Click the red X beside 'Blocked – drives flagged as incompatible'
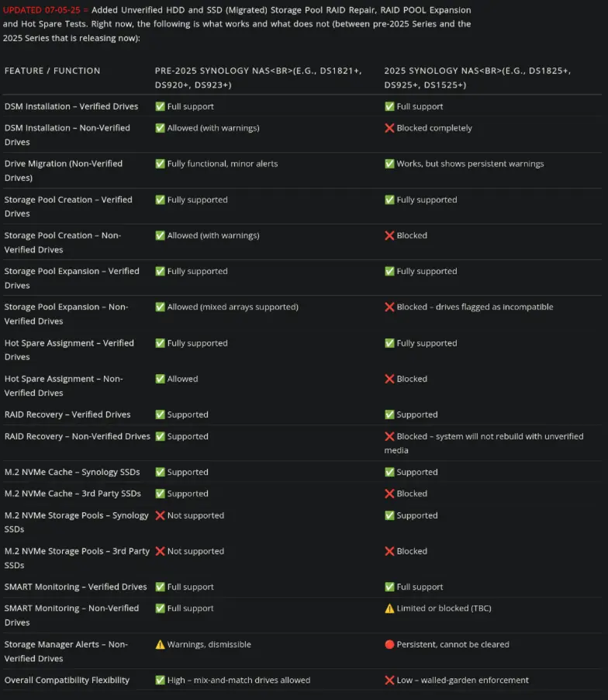This screenshot has height=700, width=608. [x=389, y=307]
